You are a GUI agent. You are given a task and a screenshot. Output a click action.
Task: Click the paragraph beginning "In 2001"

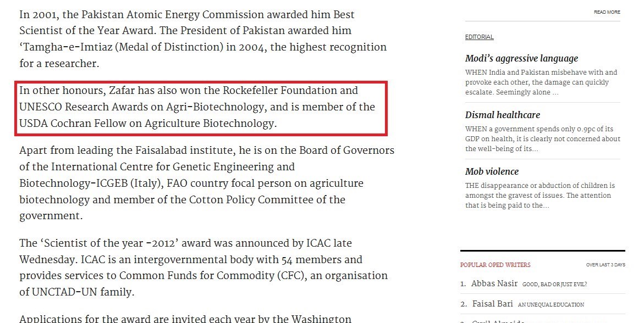coord(203,38)
